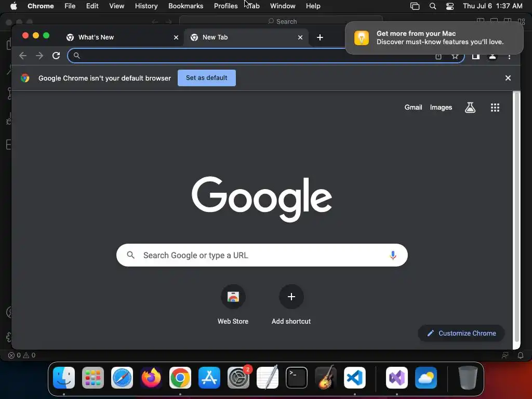Open the side panel icon in Chrome toolbar

(476, 56)
